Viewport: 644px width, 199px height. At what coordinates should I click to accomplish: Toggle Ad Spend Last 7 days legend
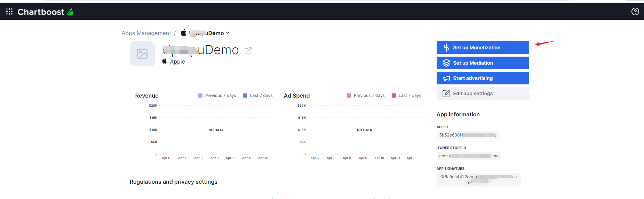406,96
